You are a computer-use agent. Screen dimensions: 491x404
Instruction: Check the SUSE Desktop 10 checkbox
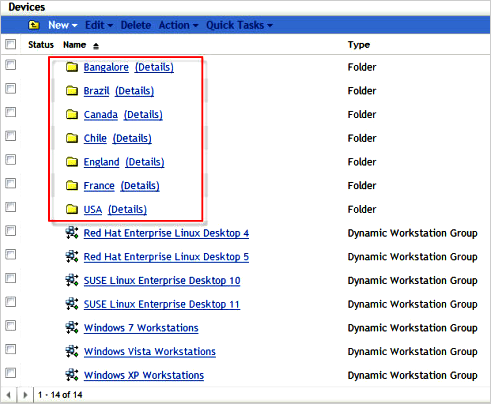tap(11, 278)
